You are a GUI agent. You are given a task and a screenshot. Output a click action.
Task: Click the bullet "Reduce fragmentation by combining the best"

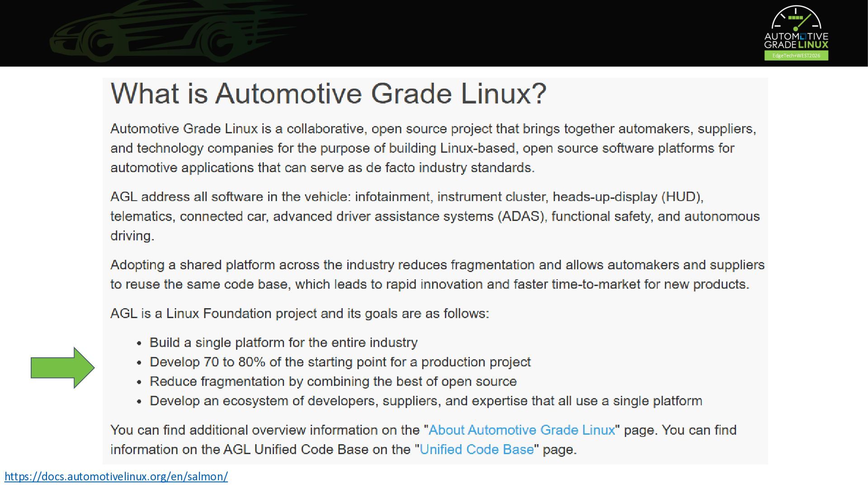click(x=333, y=381)
